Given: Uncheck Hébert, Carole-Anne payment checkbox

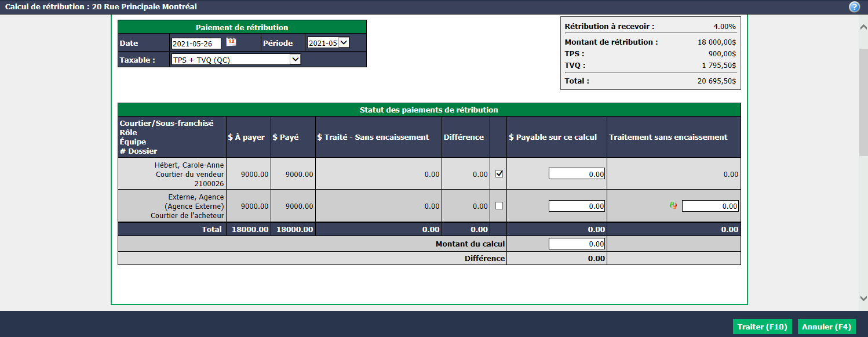Looking at the screenshot, I should coord(499,173).
